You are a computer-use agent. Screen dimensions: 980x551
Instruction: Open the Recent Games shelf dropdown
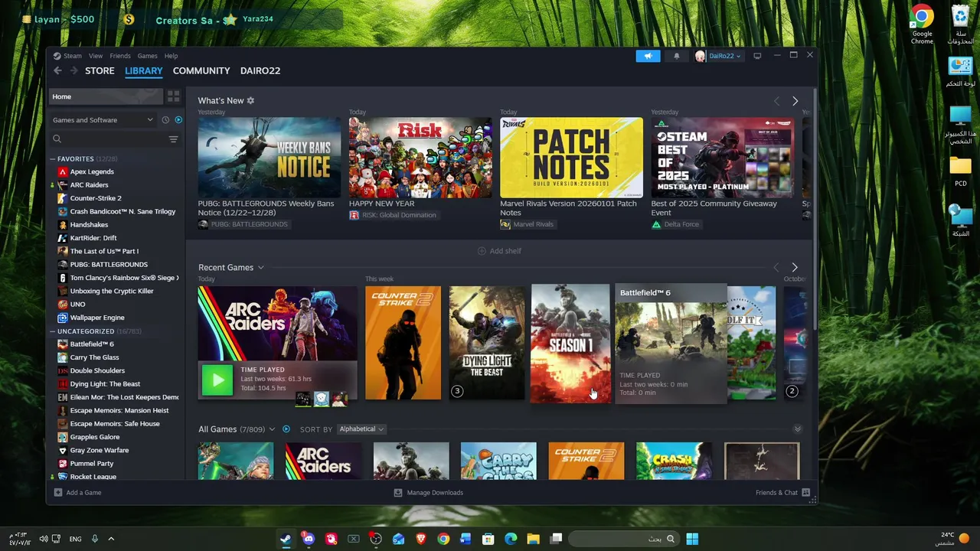tap(260, 268)
